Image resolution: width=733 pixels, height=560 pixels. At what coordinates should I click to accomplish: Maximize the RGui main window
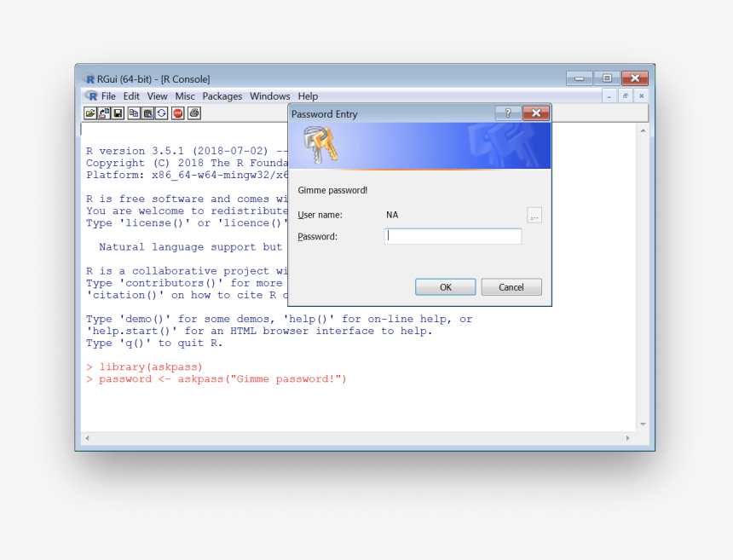point(607,78)
